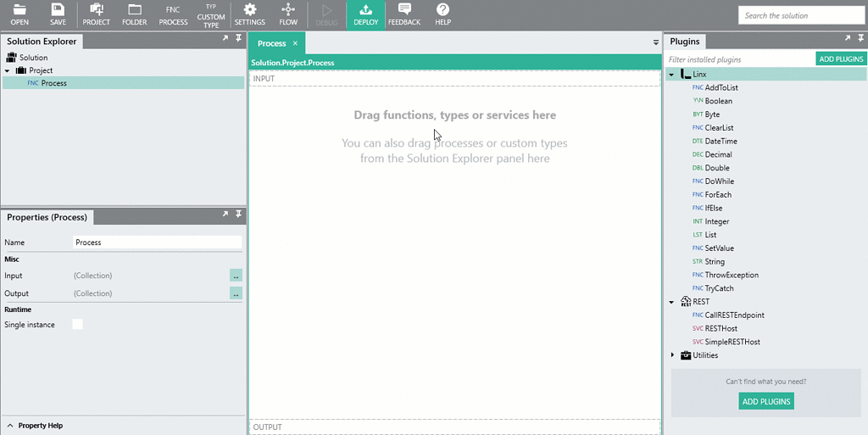Click the INPUT drop area

click(454, 79)
